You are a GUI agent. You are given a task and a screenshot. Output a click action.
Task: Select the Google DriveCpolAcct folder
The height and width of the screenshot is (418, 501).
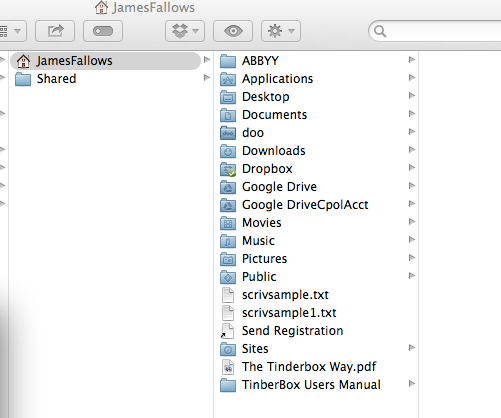[x=315, y=205]
